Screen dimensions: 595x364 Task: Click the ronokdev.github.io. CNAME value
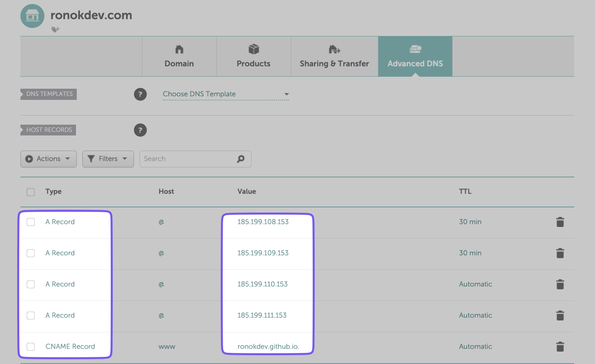point(268,346)
